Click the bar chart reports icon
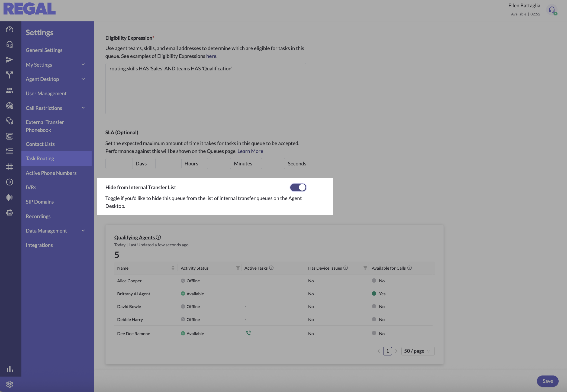 click(x=9, y=369)
